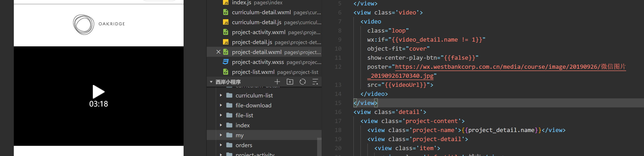Image resolution: width=644 pixels, height=156 pixels.
Task: Expand the my folder arrow
Action: click(x=221, y=135)
